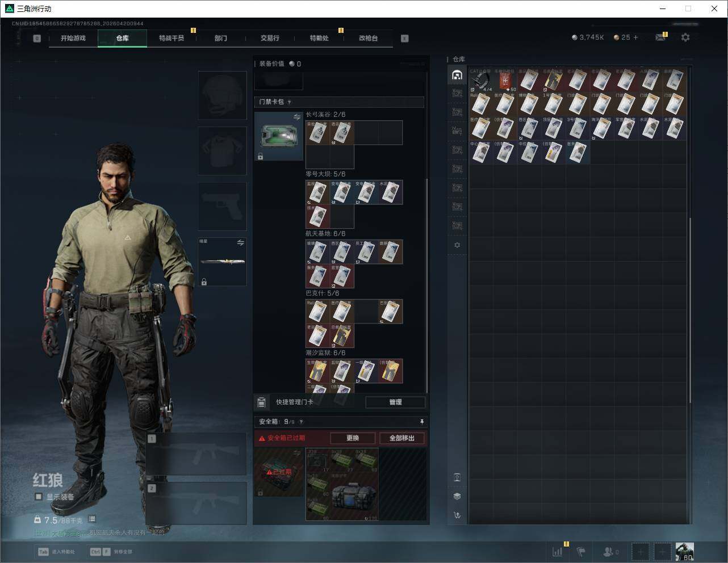Screen dimensions: 728x563
Task: Click the first keycard under 航天基地
Action: coord(318,252)
